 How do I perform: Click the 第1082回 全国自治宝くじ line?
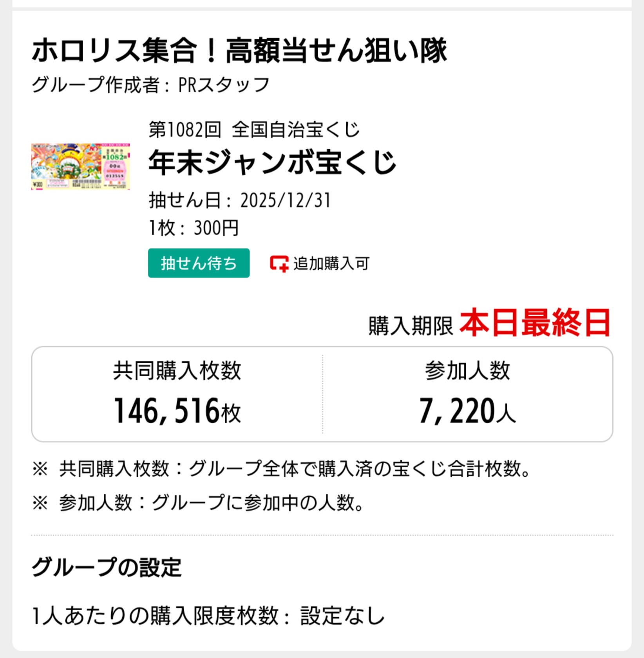pos(254,130)
